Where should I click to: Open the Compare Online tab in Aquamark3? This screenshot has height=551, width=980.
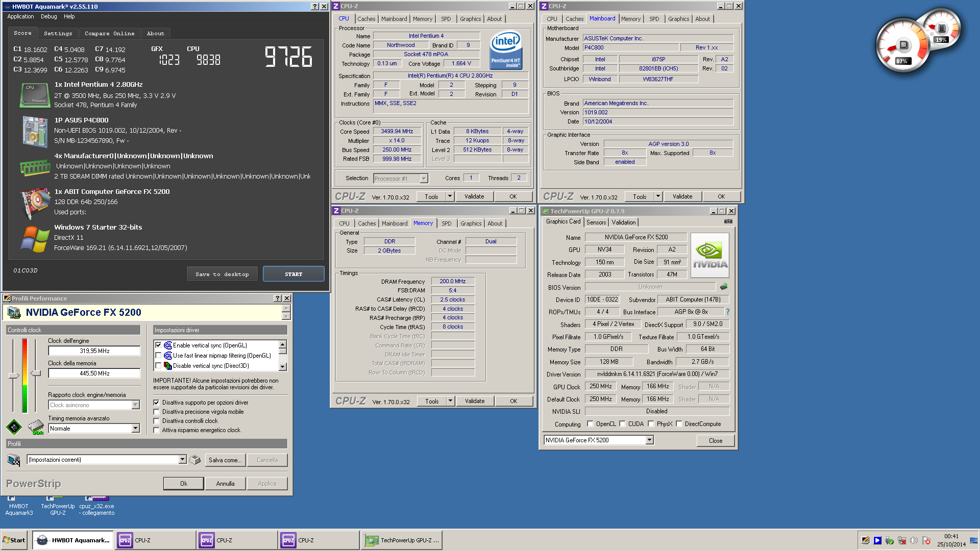(x=110, y=33)
